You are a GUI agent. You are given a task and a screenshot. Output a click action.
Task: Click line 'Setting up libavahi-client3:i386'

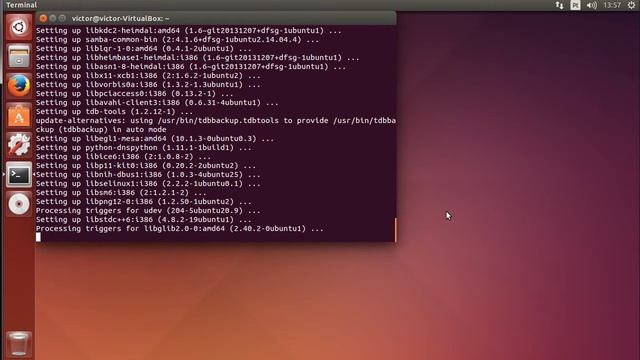157,102
